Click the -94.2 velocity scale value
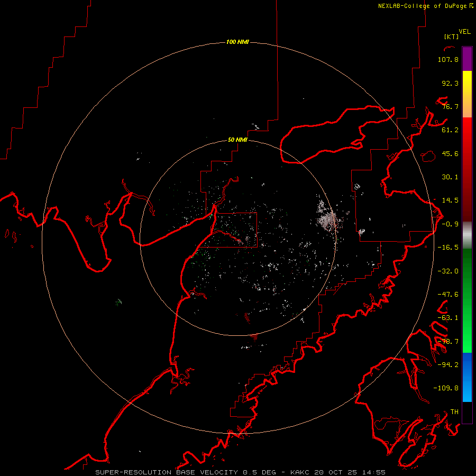Screen dimensions: 476x476 click(448, 365)
